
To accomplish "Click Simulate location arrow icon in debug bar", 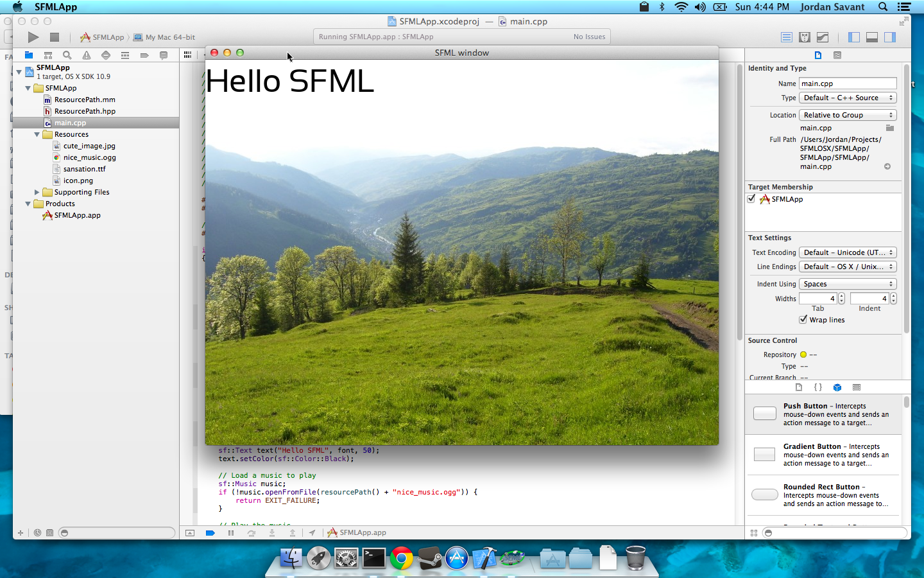I will tap(312, 532).
